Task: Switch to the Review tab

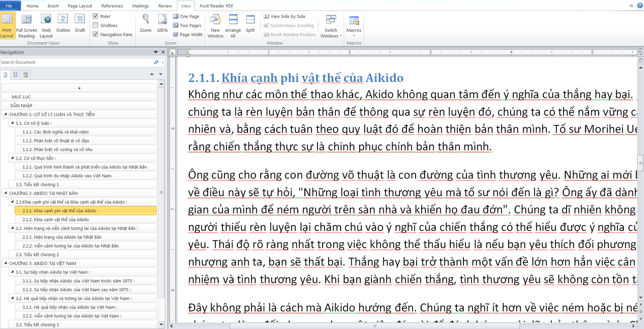Action: click(165, 6)
